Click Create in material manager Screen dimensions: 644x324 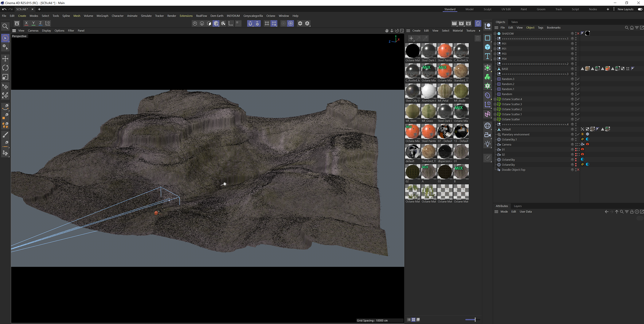pyautogui.click(x=416, y=31)
